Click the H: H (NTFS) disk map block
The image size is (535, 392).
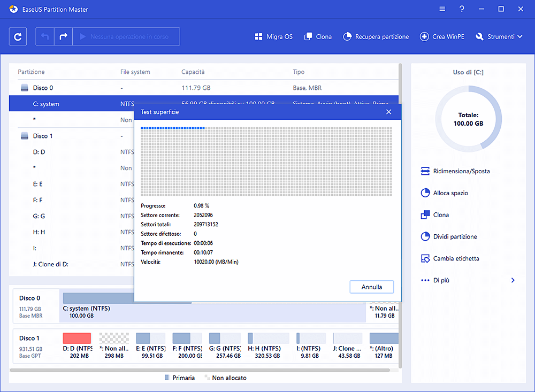268,345
